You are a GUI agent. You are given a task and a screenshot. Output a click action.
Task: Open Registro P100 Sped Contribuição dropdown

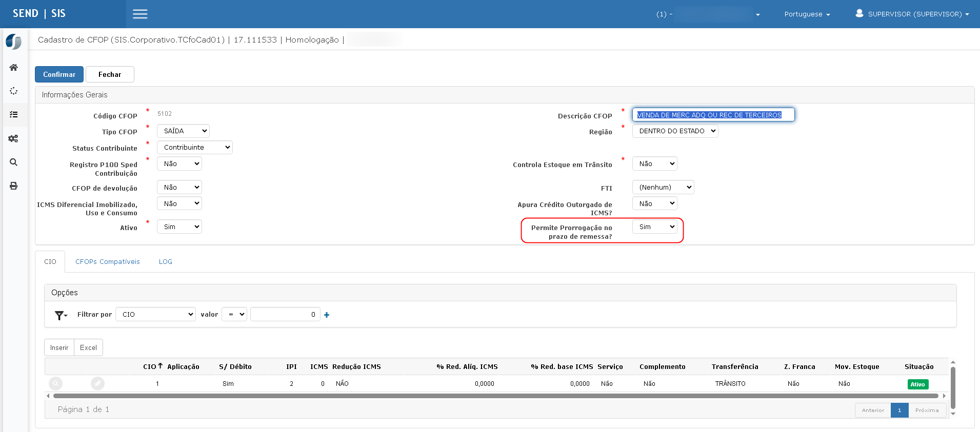(179, 164)
